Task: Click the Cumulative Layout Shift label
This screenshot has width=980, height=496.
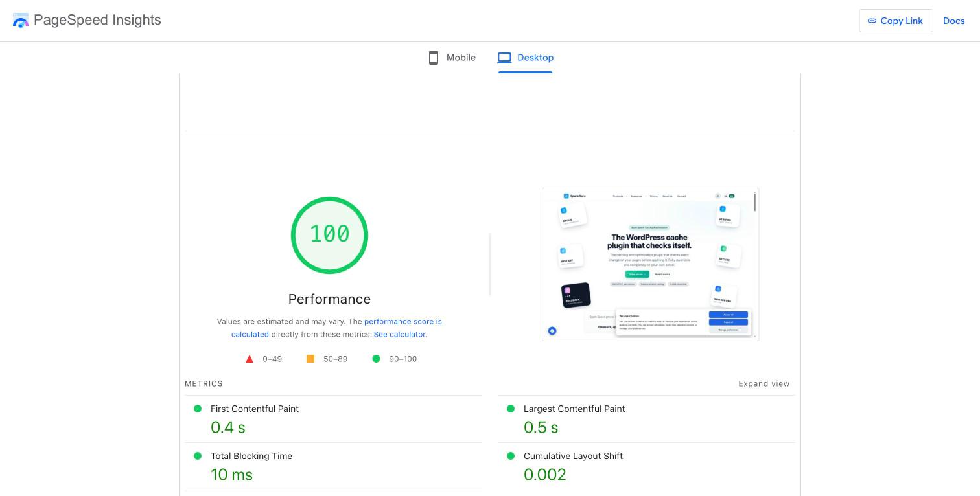Action: coord(573,456)
